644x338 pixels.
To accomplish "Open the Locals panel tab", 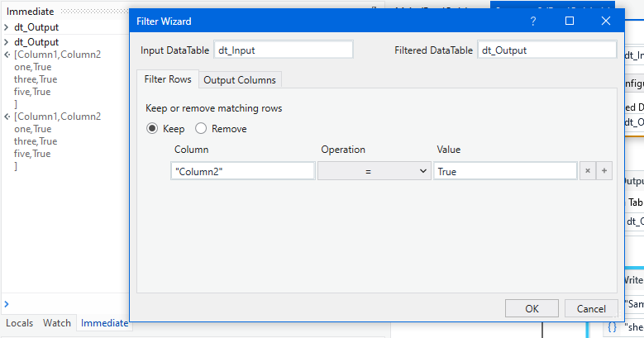I will coord(20,323).
